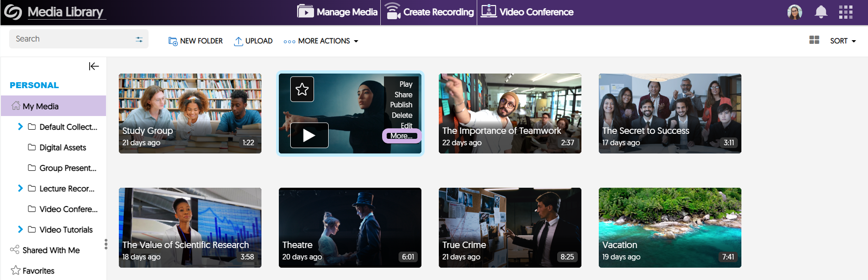Expand the Lecture Recordings folder

point(20,188)
